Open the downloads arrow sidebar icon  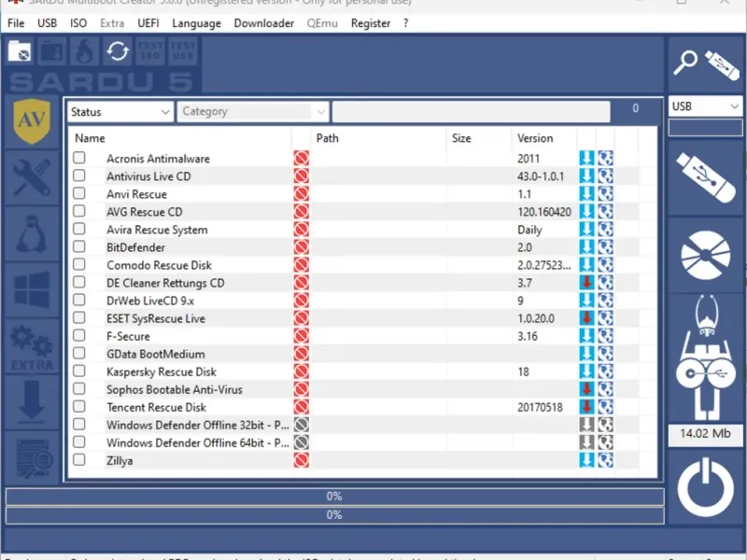[32, 402]
